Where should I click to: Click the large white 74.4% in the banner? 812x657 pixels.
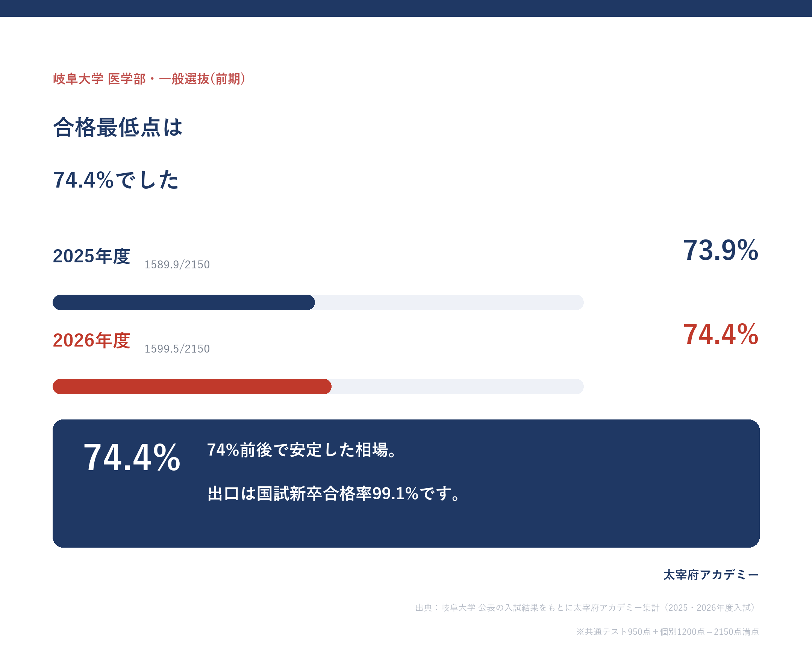pyautogui.click(x=132, y=457)
